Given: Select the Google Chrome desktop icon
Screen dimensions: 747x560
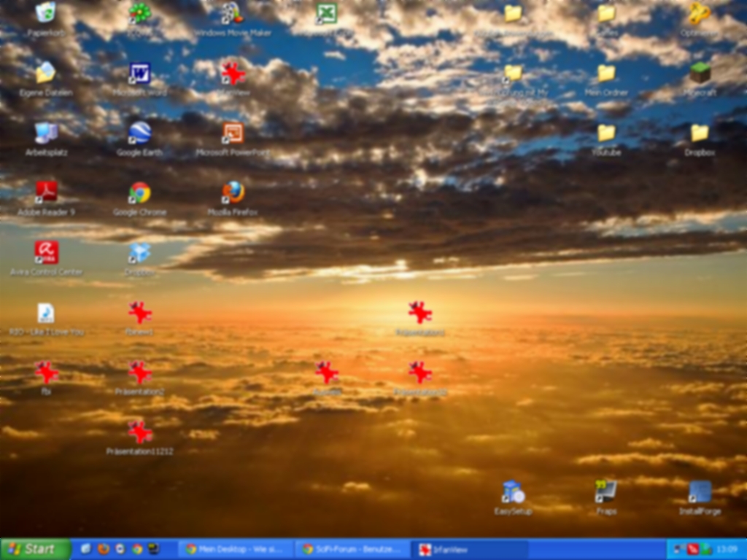Looking at the screenshot, I should pyautogui.click(x=139, y=193).
